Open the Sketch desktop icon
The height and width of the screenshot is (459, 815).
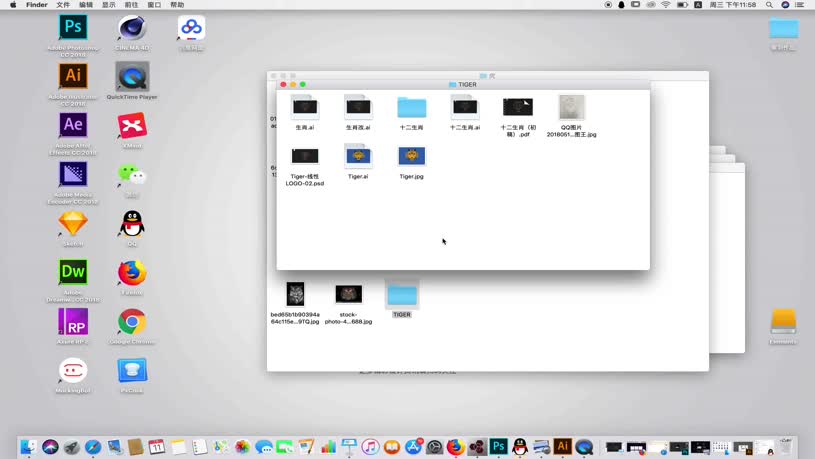pyautogui.click(x=73, y=224)
